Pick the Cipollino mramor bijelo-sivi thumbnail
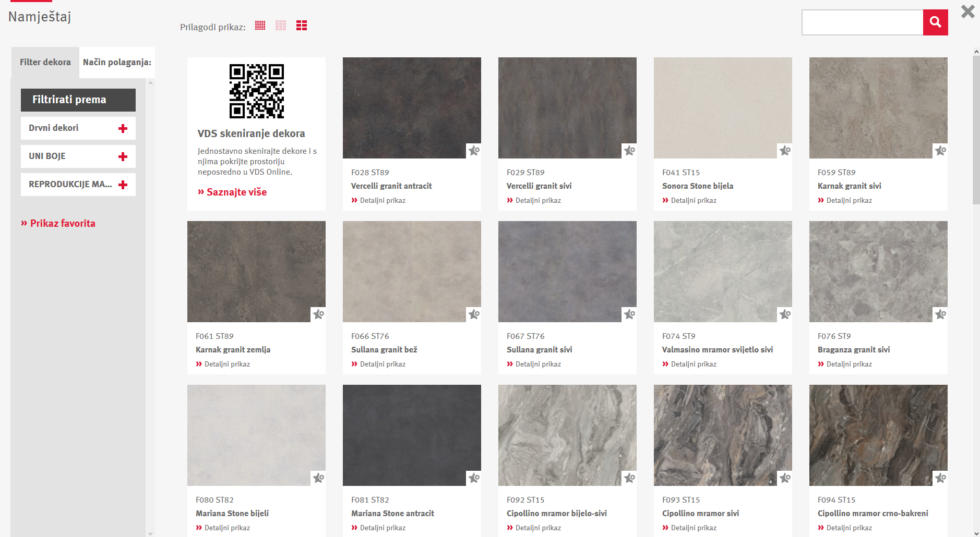Viewport: 980px width, 537px height. pos(567,435)
